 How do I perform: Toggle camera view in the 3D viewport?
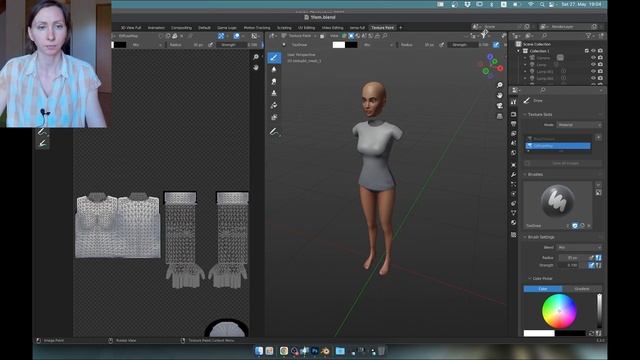(500, 106)
